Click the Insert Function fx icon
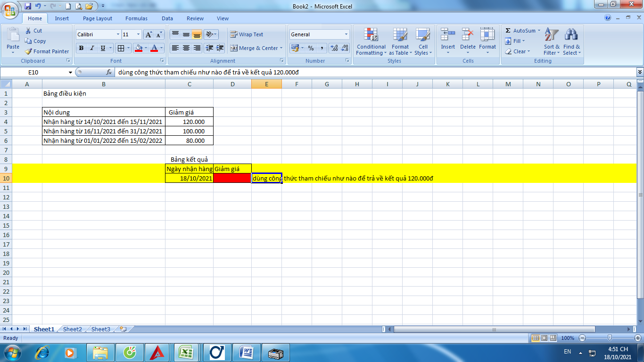This screenshot has height=362, width=644. (109, 73)
